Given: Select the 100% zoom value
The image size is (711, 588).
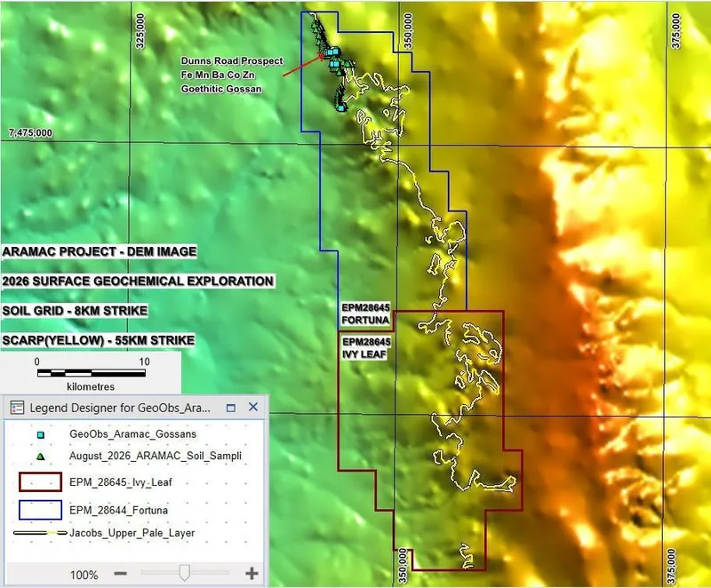Looking at the screenshot, I should coord(84,575).
